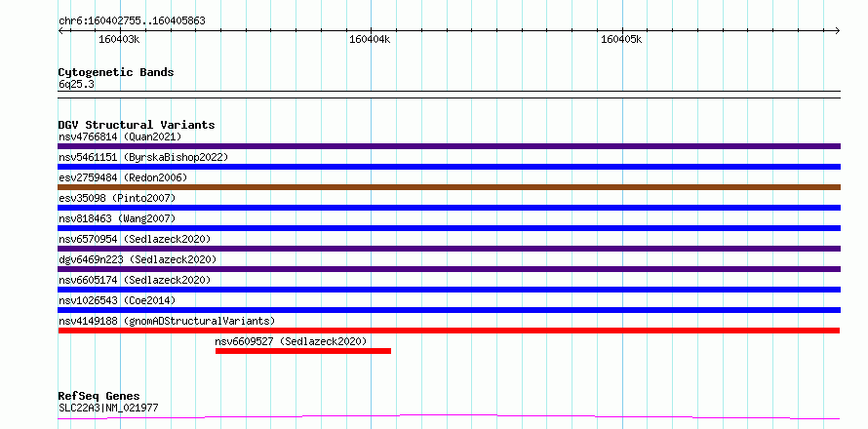868x429 pixels.
Task: Select the brown esv2759484 variant bar
Action: tap(449, 187)
